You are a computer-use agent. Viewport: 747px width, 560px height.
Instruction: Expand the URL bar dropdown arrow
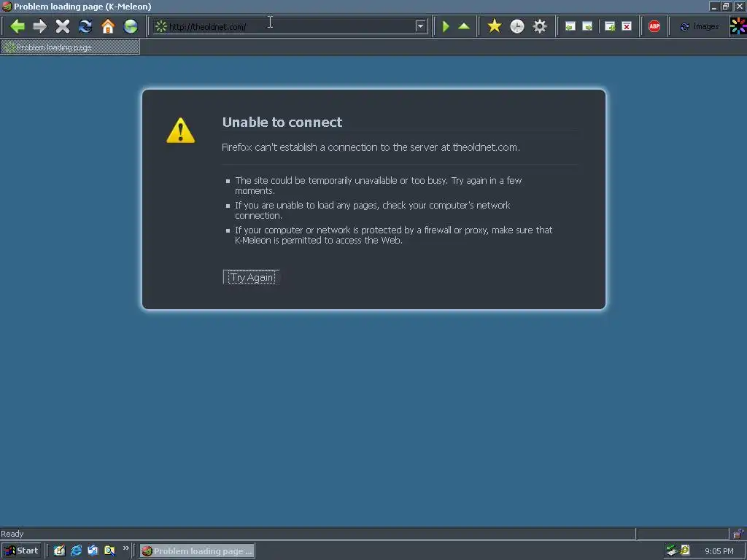point(420,26)
